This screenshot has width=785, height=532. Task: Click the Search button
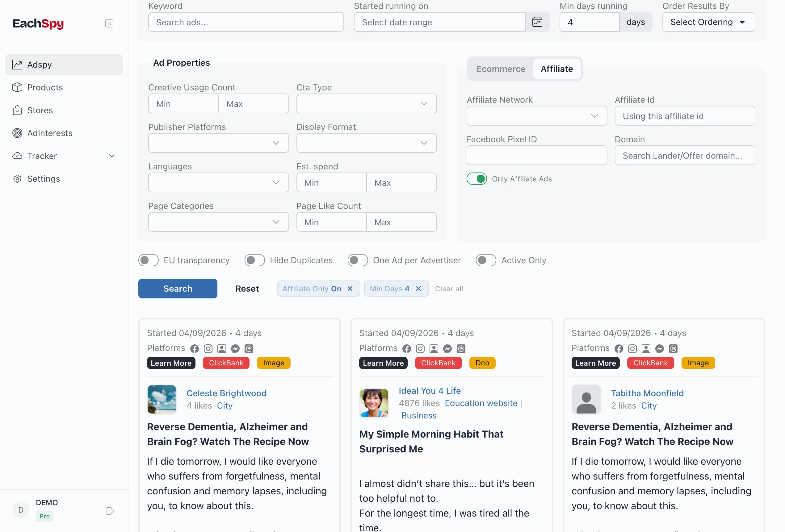pos(177,288)
